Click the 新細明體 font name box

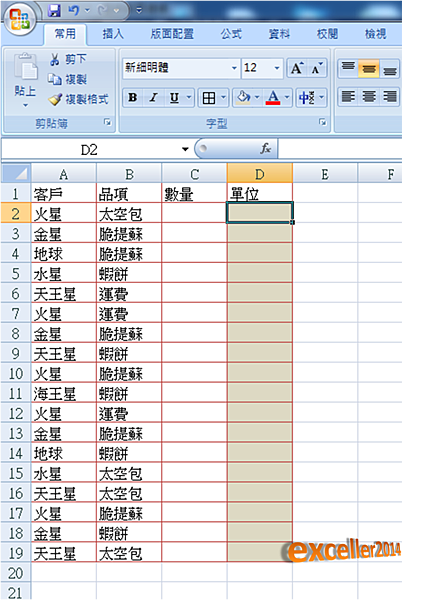(177, 68)
